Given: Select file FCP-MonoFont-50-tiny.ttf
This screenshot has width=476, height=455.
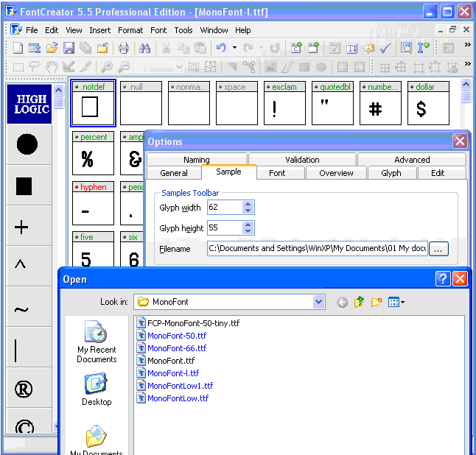Looking at the screenshot, I should pyautogui.click(x=188, y=323).
